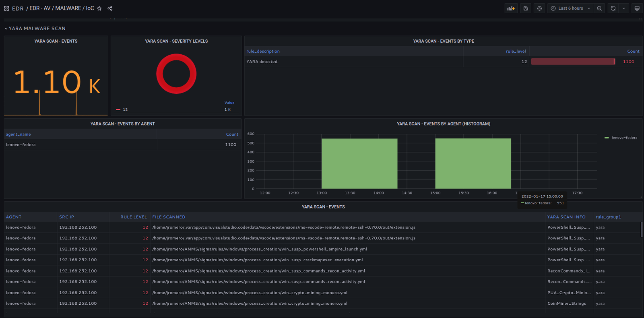Screen dimensions: 644x318
Task: Open the refresh interval dropdown
Action: [624, 8]
